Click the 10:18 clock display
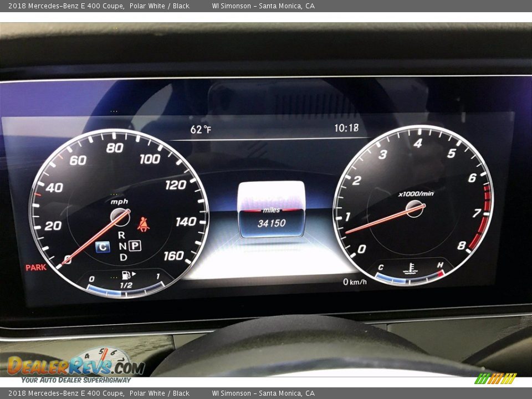 pyautogui.click(x=346, y=128)
